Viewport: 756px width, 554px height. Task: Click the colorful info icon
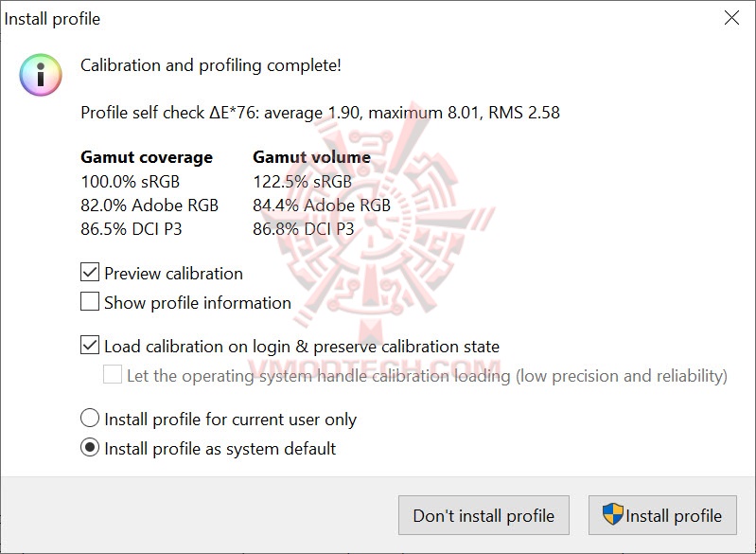point(41,75)
